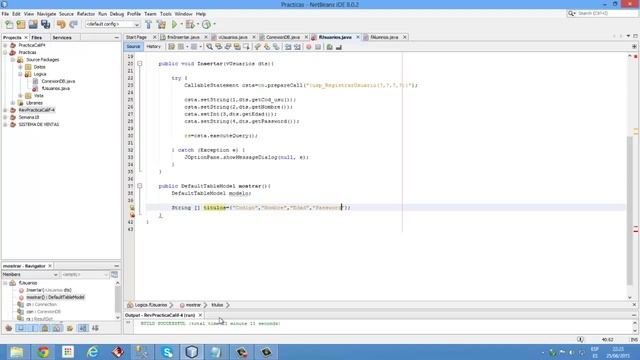Click the Build Project hammer icon

[x=149, y=24]
